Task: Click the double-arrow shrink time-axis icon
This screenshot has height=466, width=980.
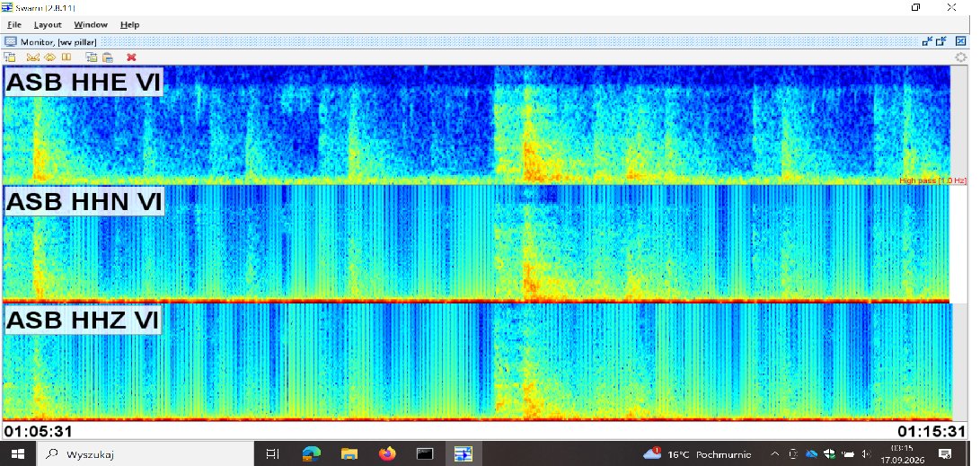Action: pyautogui.click(x=50, y=57)
